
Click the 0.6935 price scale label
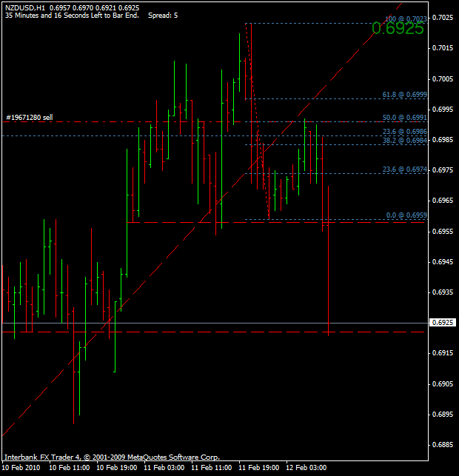tap(443, 292)
